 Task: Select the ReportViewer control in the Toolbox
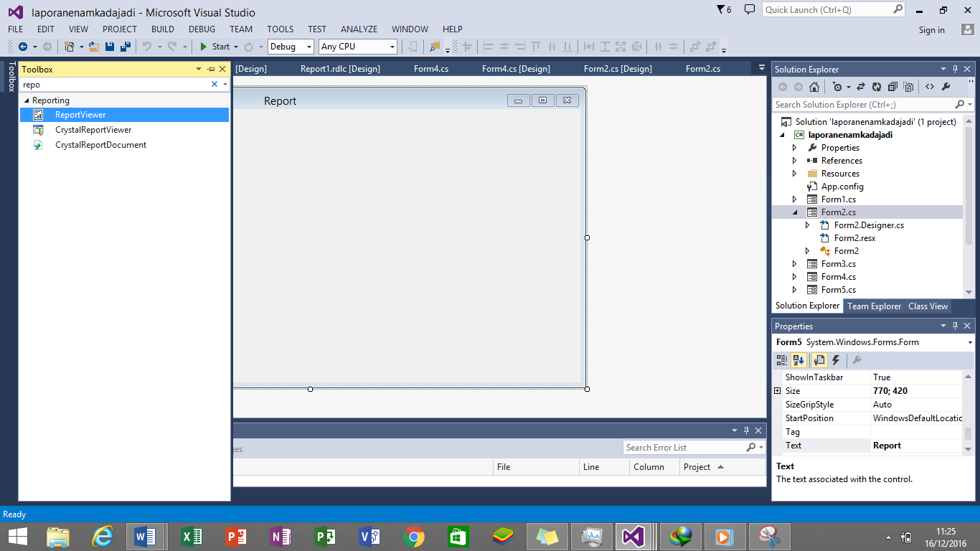(x=81, y=114)
